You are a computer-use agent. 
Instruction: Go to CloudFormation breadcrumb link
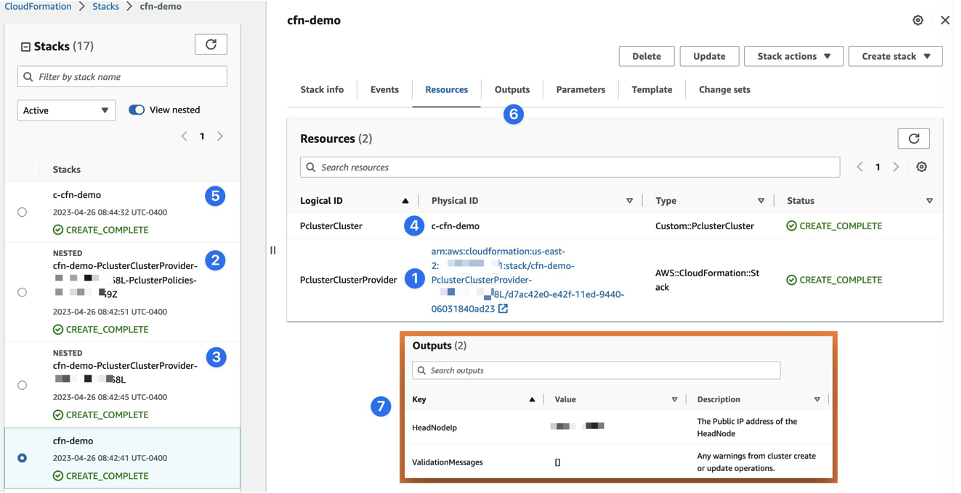[37, 7]
